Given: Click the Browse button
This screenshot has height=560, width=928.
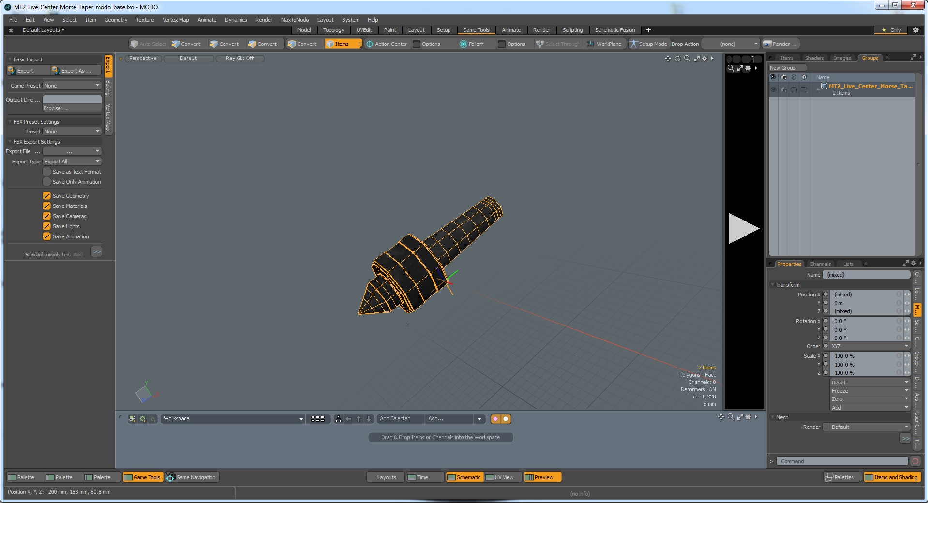Looking at the screenshot, I should click(x=72, y=108).
